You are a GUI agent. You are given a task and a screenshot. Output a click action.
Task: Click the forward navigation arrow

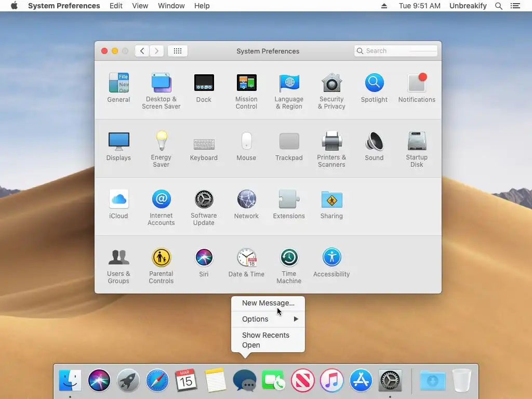pos(156,51)
